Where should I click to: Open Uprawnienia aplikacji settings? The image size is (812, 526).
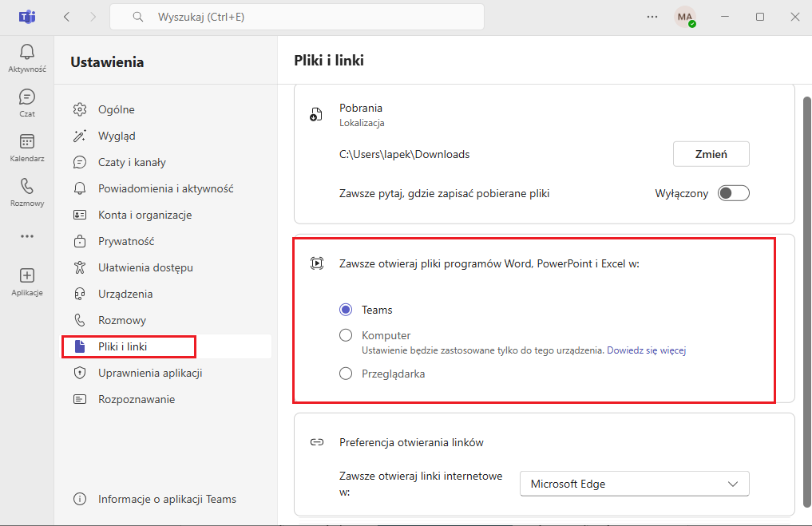tap(167, 373)
